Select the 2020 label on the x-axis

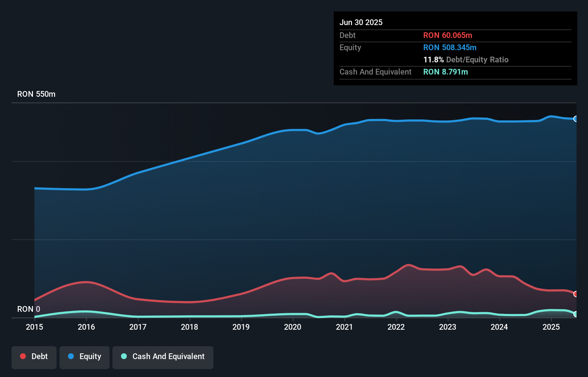tap(293, 327)
